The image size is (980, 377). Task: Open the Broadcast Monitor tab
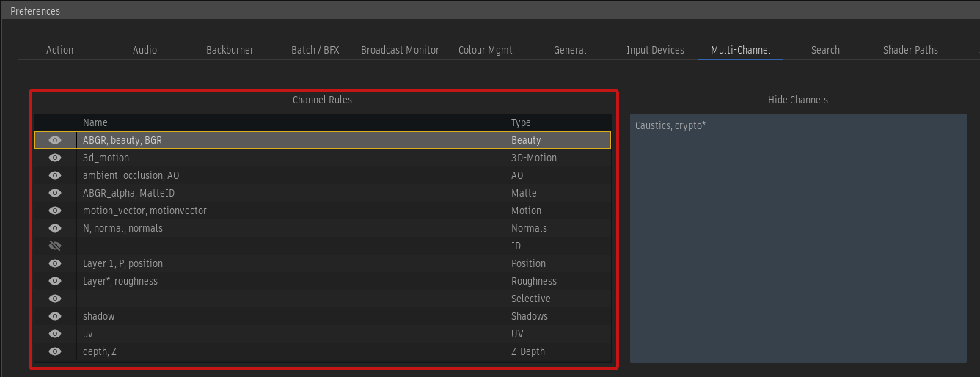(400, 50)
